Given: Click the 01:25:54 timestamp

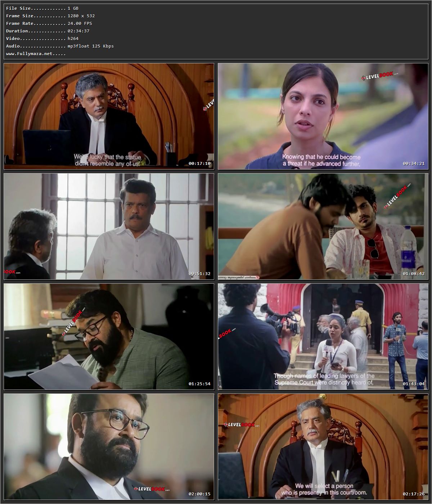Looking at the screenshot, I should (199, 384).
